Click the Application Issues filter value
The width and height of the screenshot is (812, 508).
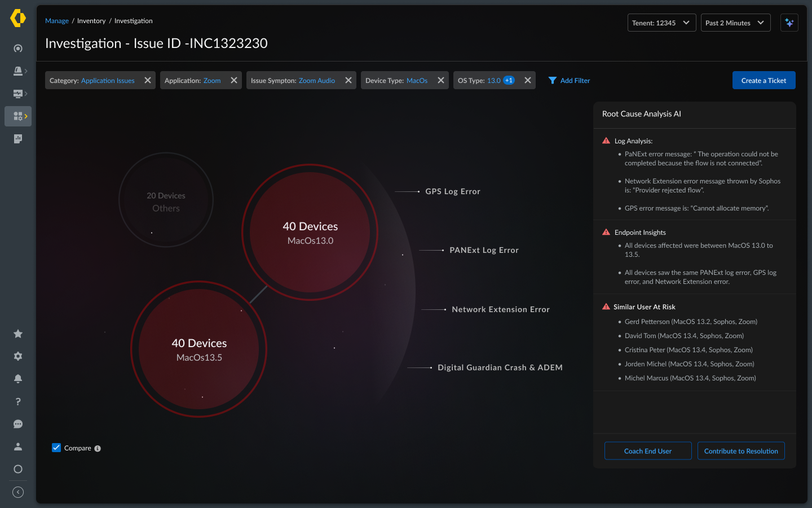(x=108, y=81)
